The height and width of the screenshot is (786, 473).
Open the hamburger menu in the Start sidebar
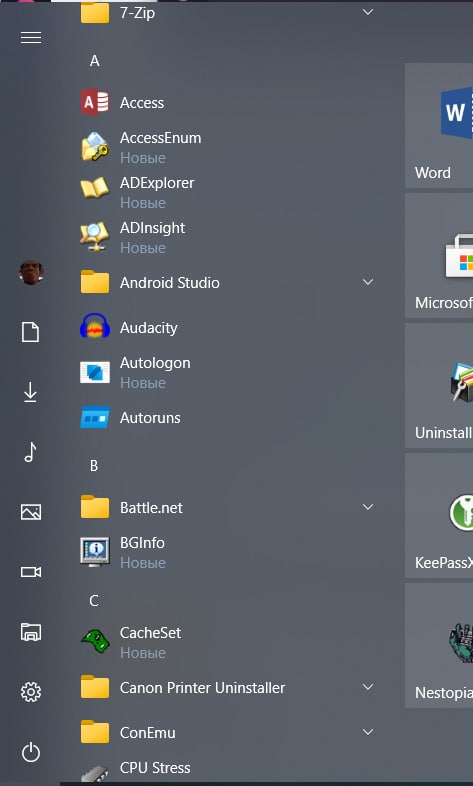(x=31, y=38)
